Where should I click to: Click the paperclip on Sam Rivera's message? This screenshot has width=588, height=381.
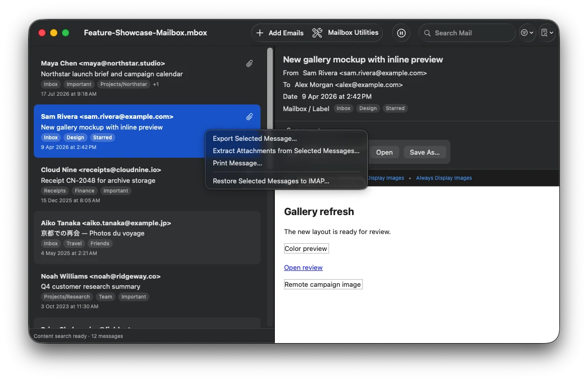pyautogui.click(x=249, y=117)
